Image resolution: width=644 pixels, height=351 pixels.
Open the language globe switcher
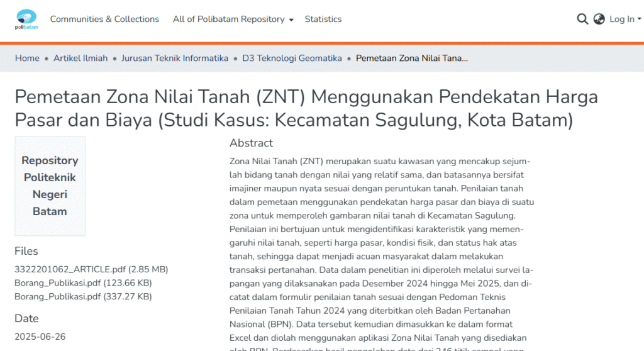(x=599, y=19)
